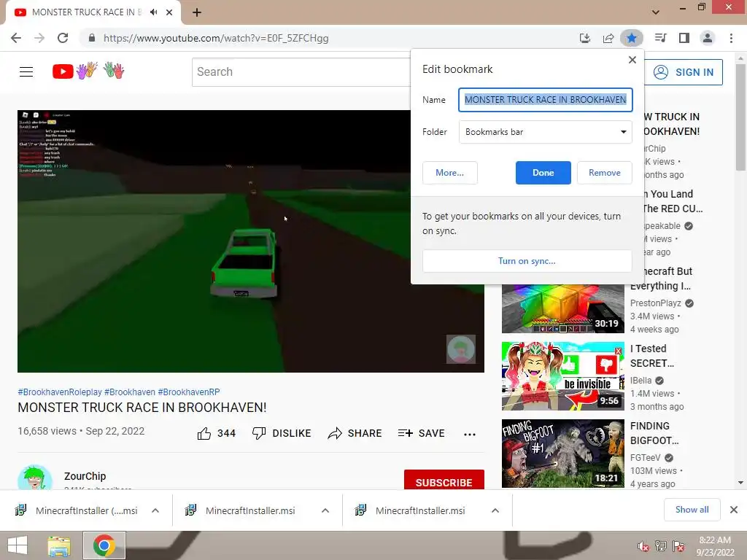Click the #BrookhavenRoleplay hashtag

[60, 392]
